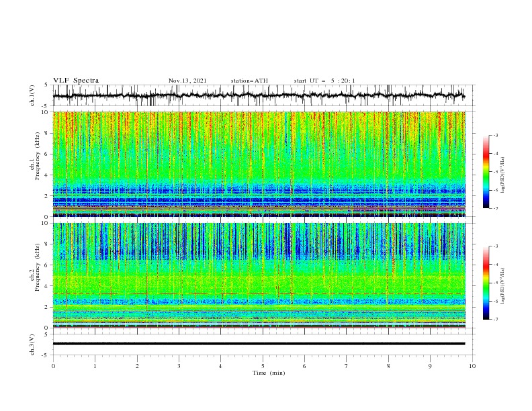Click the time axis tick label "10"
532x411 pixels.
pyautogui.click(x=472, y=366)
